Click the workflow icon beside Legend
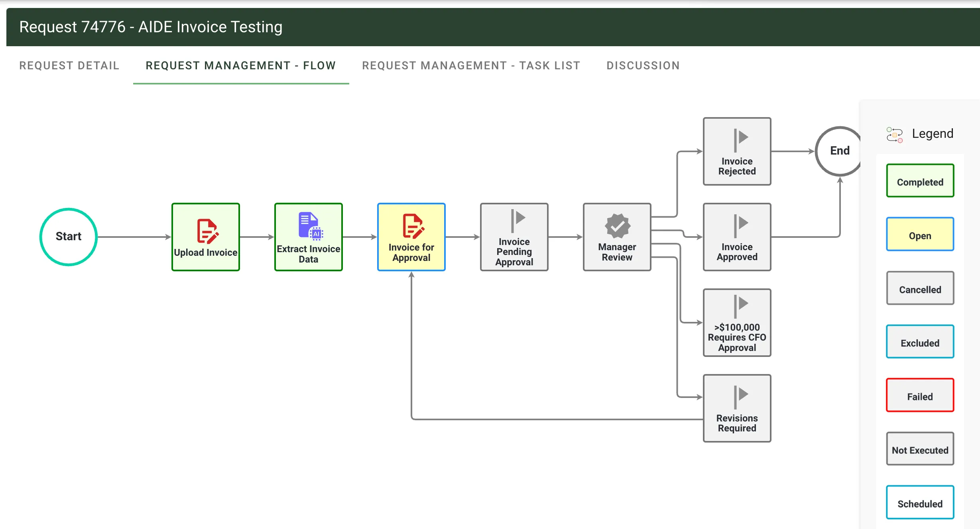Image resolution: width=980 pixels, height=529 pixels. (894, 135)
